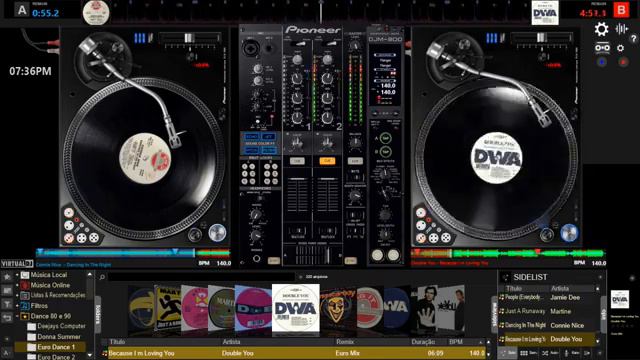Click the back arrow icon in browser sidebar

(x=7, y=318)
